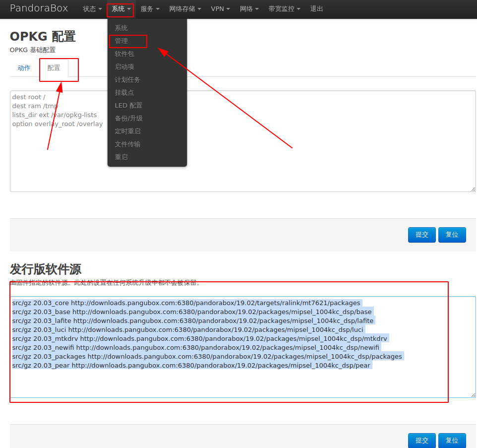Viewport: 477px width, 448px height.
Task: Select 启动项 menu entry
Action: click(124, 67)
